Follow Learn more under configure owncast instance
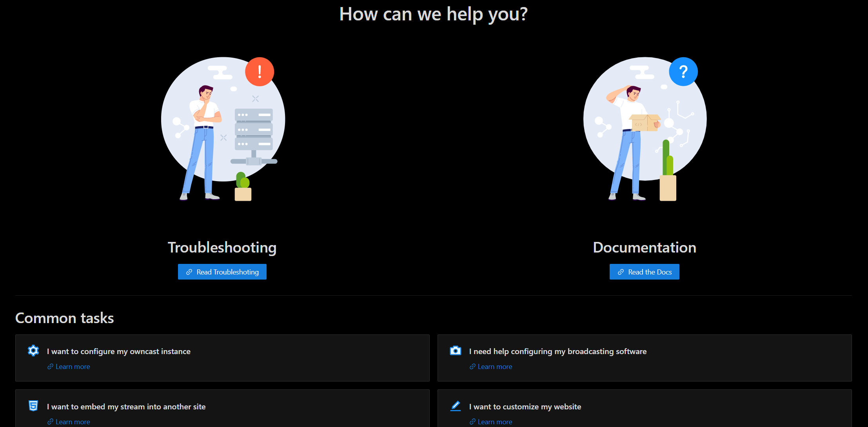This screenshot has height=427, width=868. pos(73,367)
